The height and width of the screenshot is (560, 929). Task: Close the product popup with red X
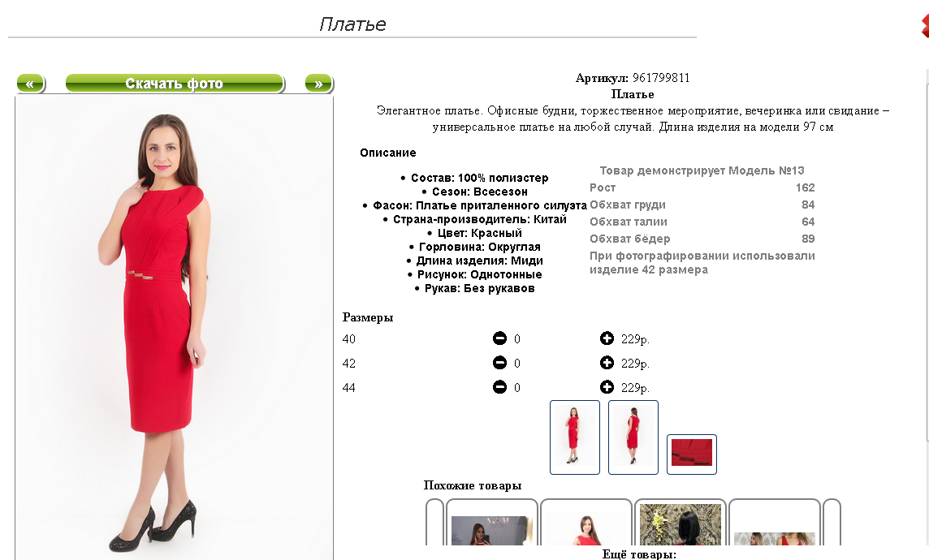pos(925,25)
